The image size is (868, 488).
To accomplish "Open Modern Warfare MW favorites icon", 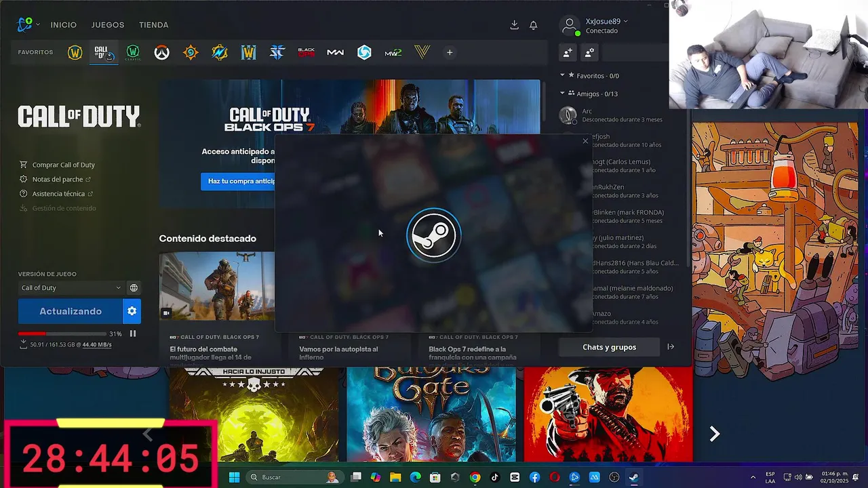I will 335,52.
